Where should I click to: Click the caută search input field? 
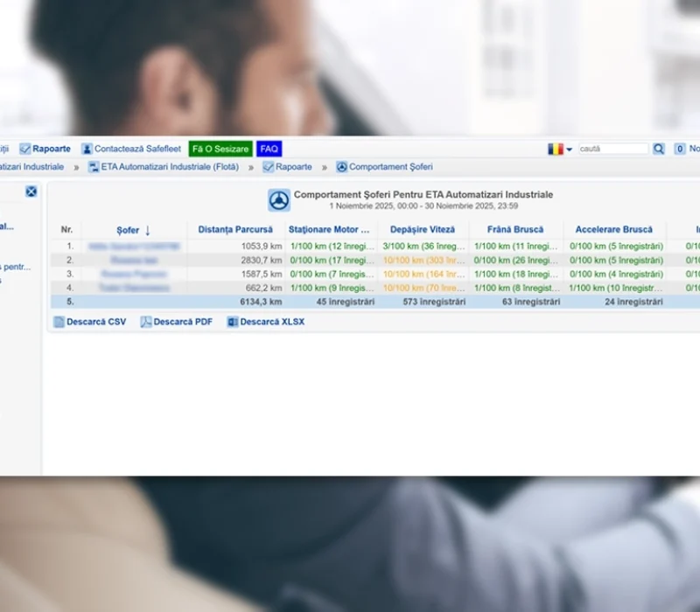[x=612, y=150]
